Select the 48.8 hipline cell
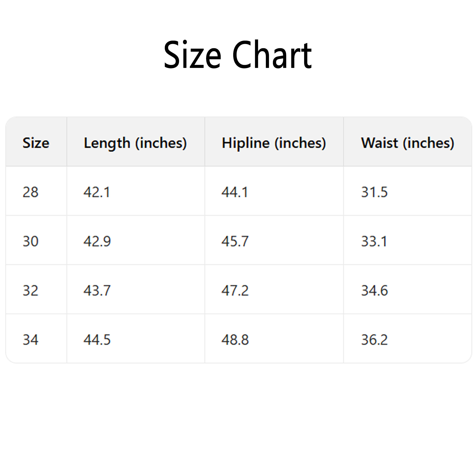The height and width of the screenshot is (476, 476). point(235,340)
